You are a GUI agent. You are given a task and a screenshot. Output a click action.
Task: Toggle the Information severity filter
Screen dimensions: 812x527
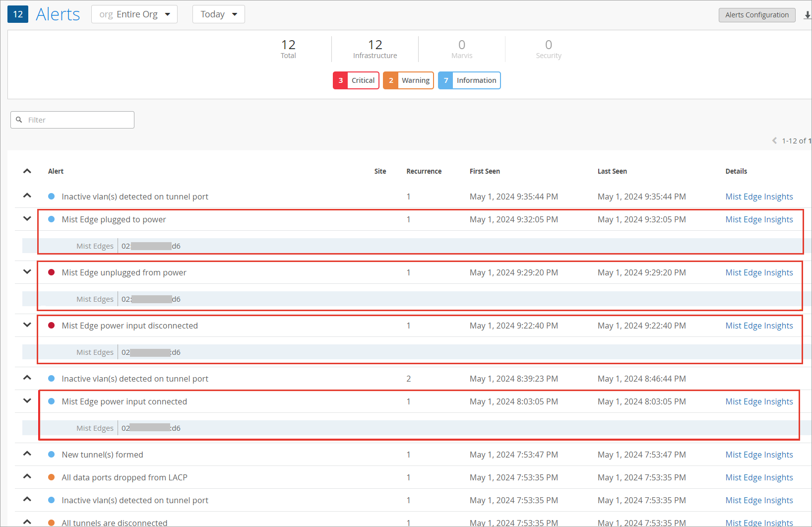(469, 80)
